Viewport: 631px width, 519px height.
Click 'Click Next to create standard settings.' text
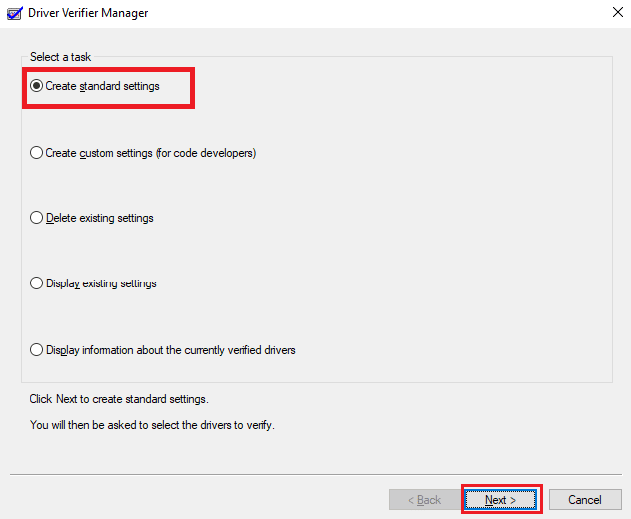pos(119,399)
